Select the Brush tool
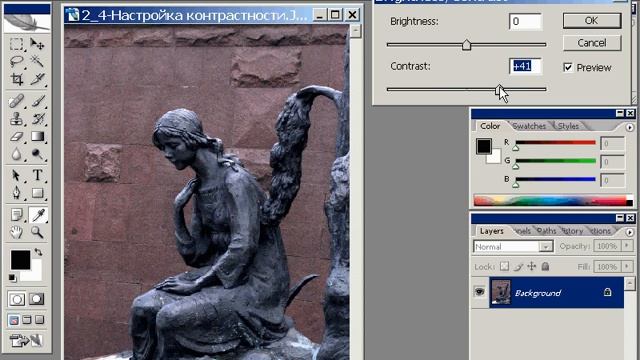Image resolution: width=640 pixels, height=360 pixels. click(37, 101)
